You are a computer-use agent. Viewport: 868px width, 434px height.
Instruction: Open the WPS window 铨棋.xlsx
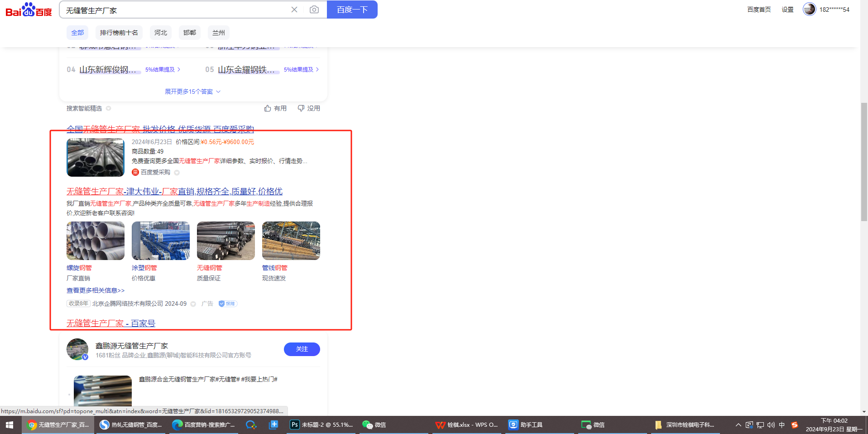[467, 425]
